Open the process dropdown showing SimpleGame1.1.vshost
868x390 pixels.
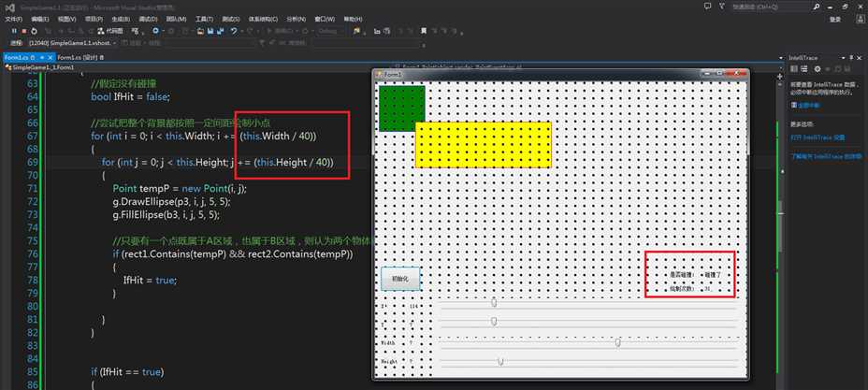(73, 43)
